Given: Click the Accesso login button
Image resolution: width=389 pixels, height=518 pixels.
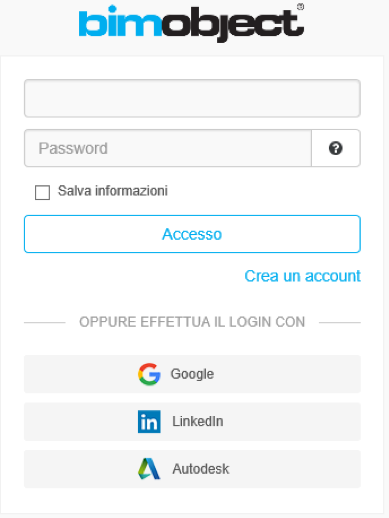Looking at the screenshot, I should tap(192, 234).
